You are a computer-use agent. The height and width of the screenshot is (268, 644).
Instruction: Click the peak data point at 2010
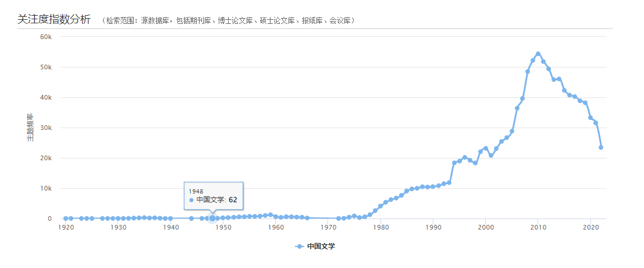click(x=538, y=54)
